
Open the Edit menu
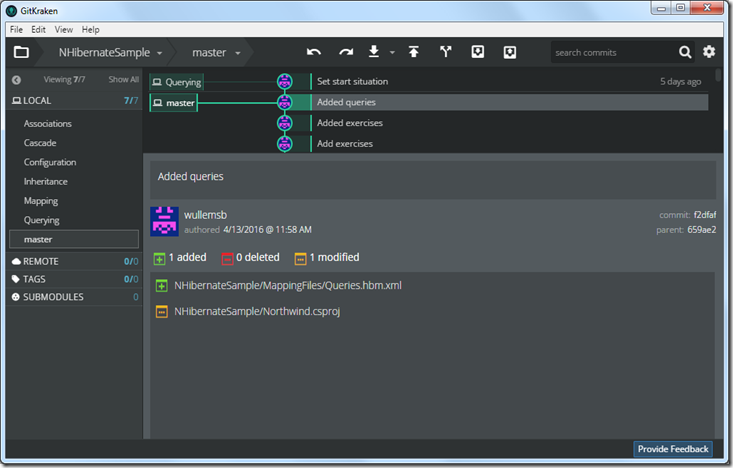tap(38, 29)
